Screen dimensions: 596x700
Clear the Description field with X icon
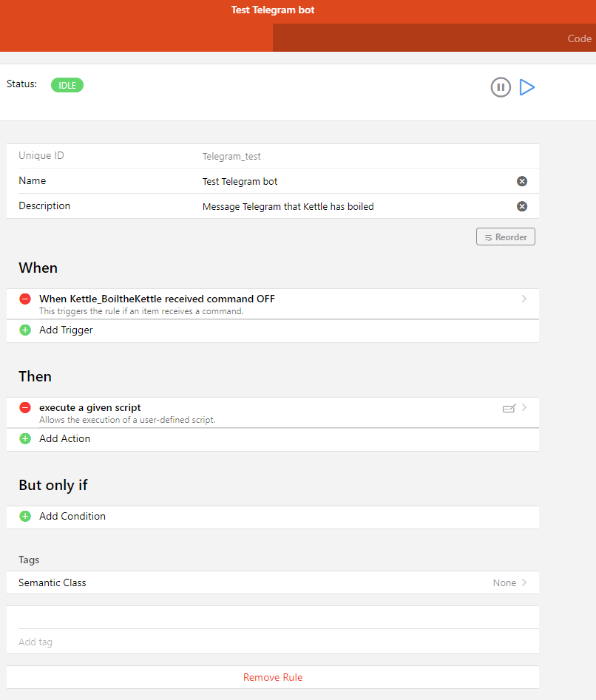[x=521, y=206]
